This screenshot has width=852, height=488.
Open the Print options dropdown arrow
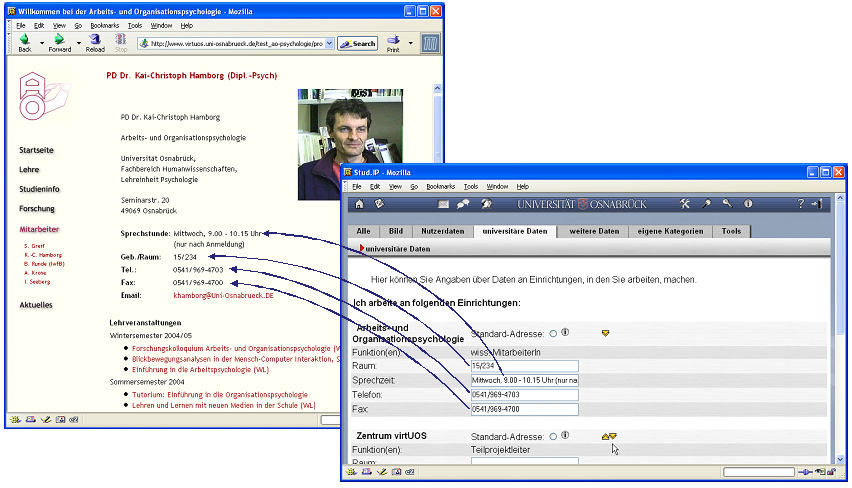[x=410, y=43]
